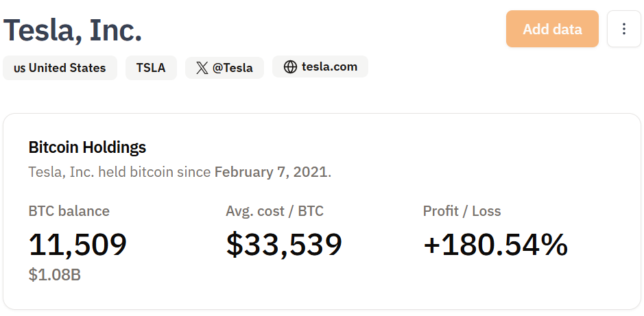This screenshot has height=316, width=644.
Task: Open the vertical three-dot options menu
Action: (x=623, y=29)
